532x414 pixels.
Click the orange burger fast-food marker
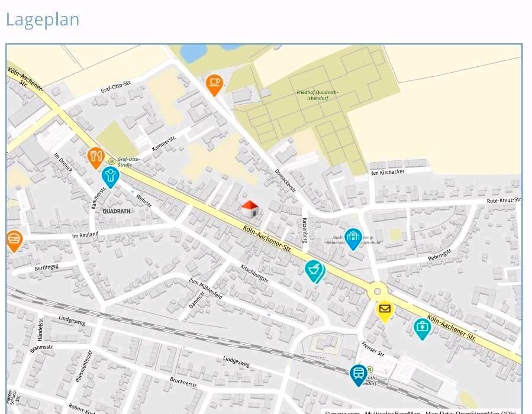coord(14,240)
